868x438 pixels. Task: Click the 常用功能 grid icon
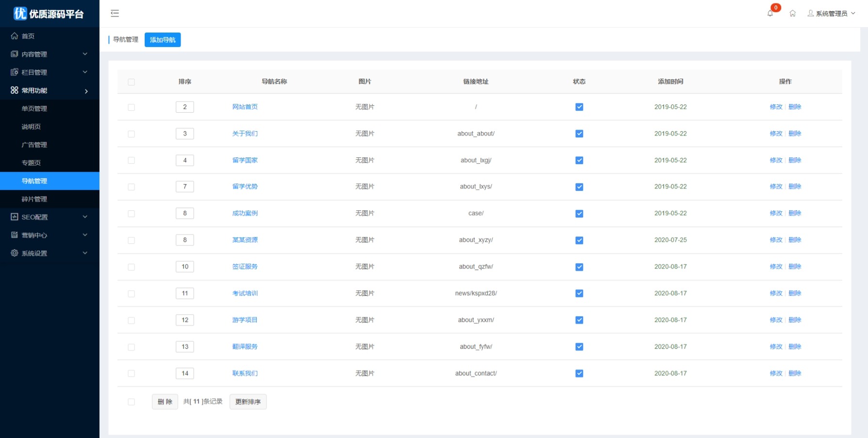coord(15,90)
